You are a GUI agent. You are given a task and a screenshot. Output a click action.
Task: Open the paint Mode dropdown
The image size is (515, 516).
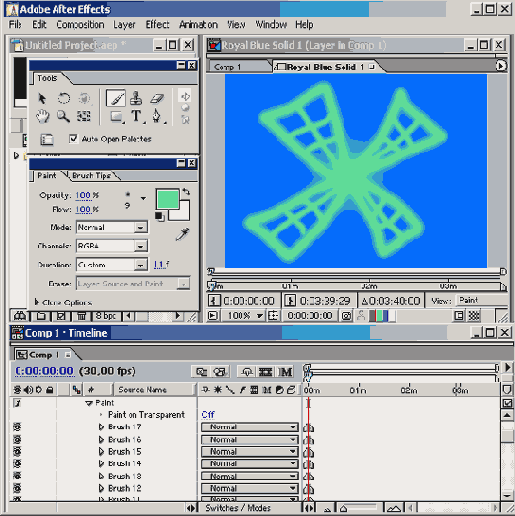click(112, 227)
